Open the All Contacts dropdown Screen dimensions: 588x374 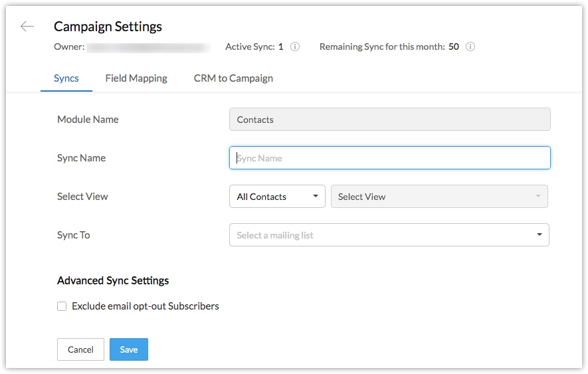tap(277, 197)
